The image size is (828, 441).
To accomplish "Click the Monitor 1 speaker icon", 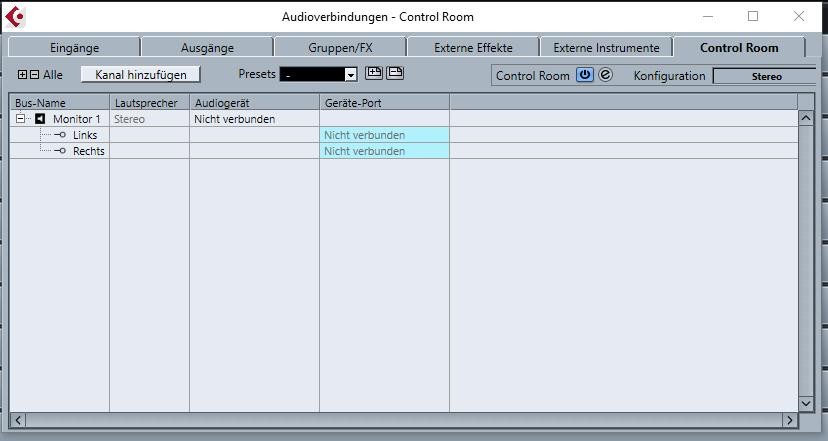I will [40, 119].
